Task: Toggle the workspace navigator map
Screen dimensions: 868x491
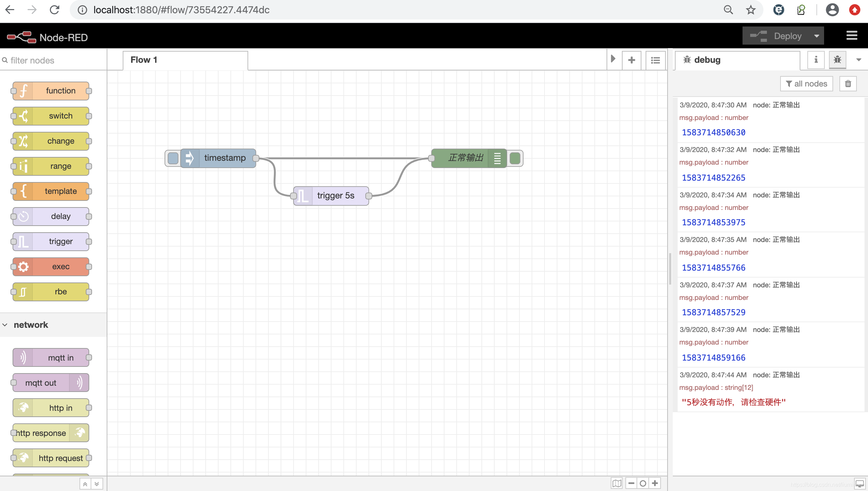Action: (617, 483)
